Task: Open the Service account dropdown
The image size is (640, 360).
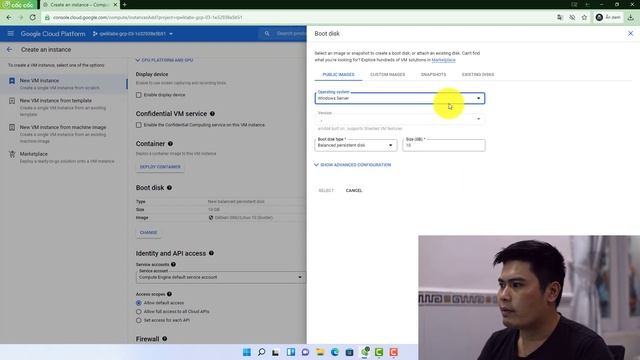Action: pyautogui.click(x=220, y=277)
